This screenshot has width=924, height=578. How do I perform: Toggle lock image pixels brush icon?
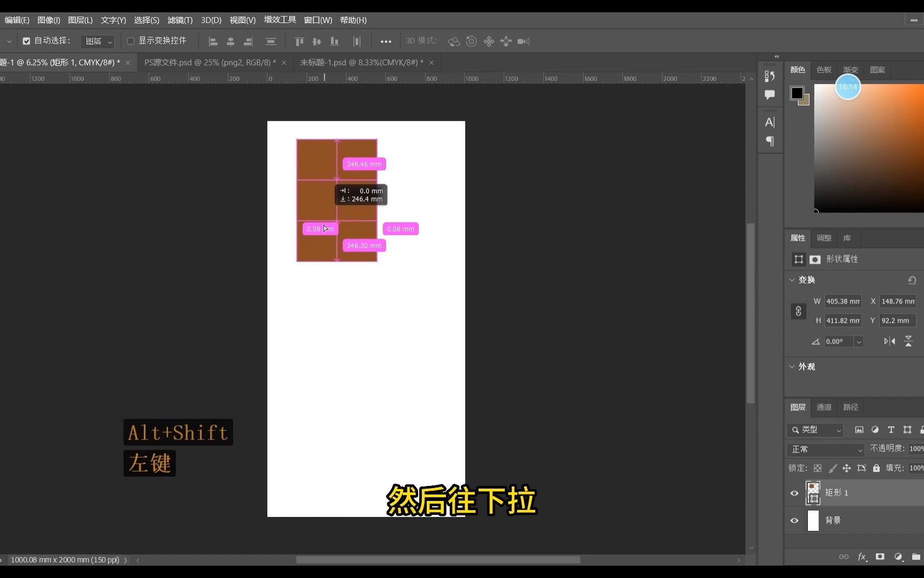(833, 468)
